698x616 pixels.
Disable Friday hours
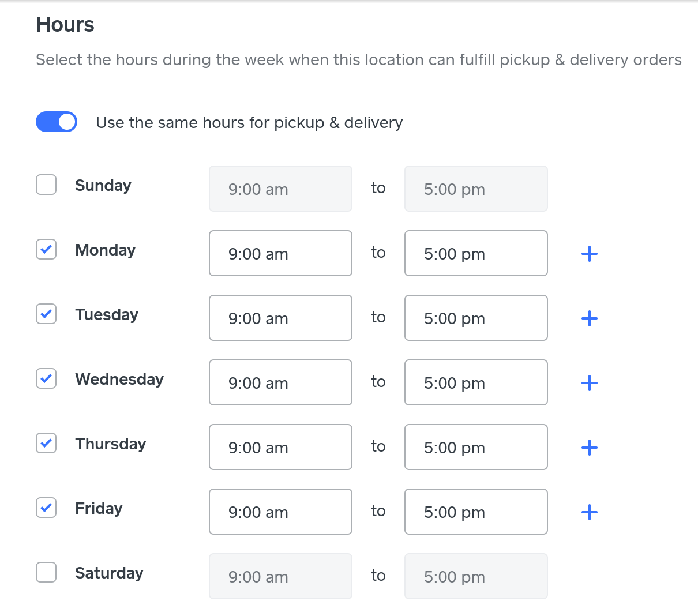tap(46, 508)
